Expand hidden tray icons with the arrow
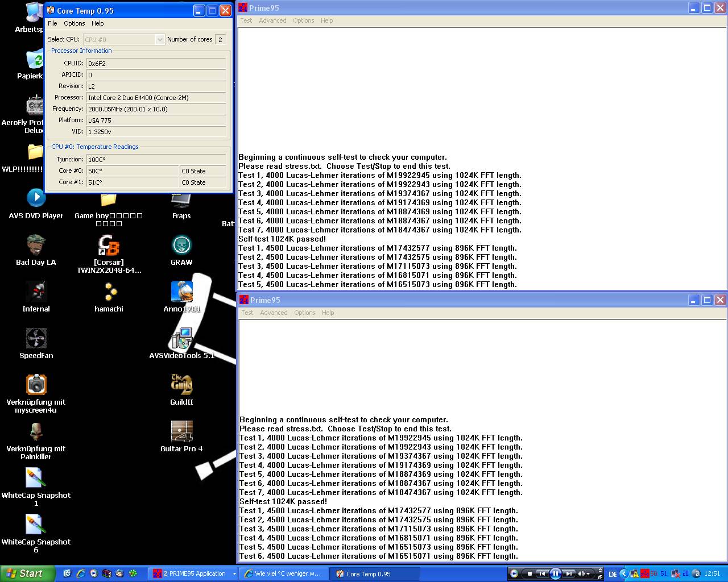Image resolution: width=728 pixels, height=582 pixels. tap(624, 573)
